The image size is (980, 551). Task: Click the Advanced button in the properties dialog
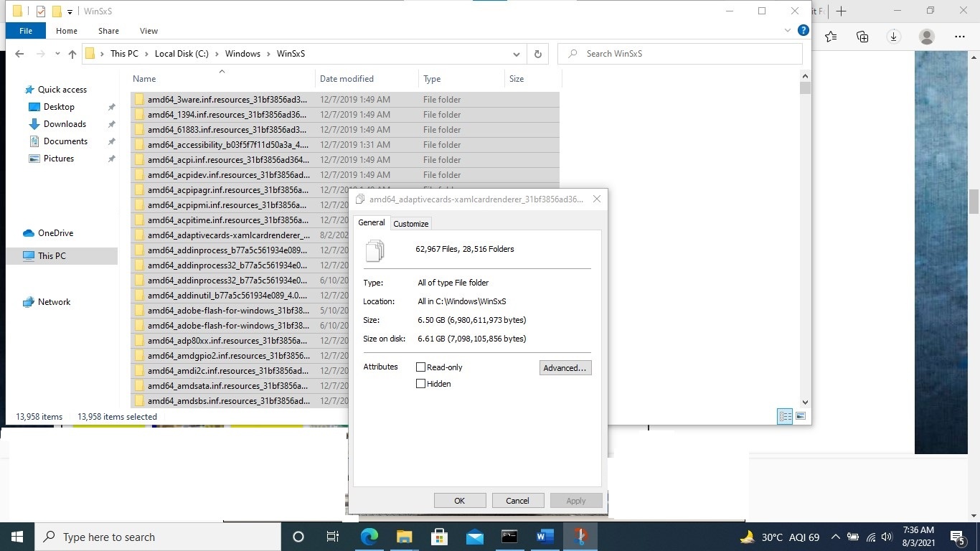[x=565, y=367]
